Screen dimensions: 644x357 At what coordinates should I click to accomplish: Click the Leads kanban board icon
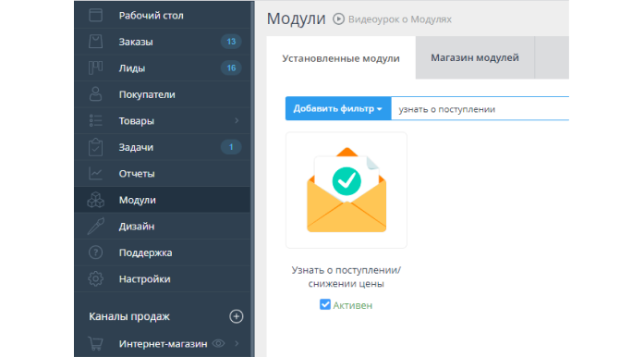[95, 68]
